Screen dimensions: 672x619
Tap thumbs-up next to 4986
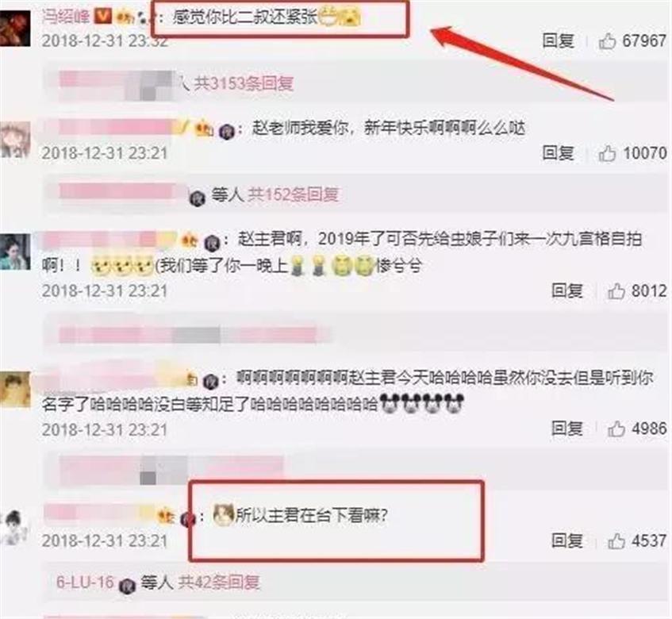(616, 429)
